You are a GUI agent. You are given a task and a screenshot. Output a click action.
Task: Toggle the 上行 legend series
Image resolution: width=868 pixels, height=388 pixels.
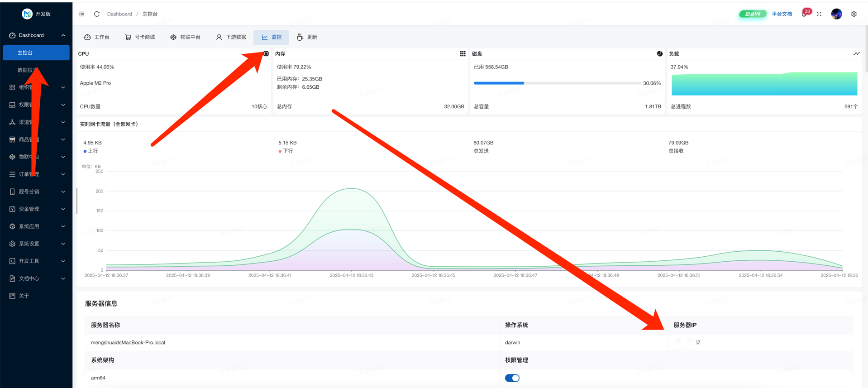pos(91,151)
